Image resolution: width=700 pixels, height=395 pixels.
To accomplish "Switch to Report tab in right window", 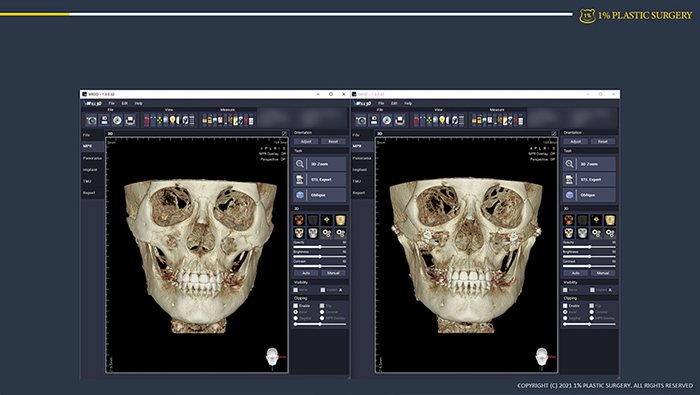I will point(362,193).
